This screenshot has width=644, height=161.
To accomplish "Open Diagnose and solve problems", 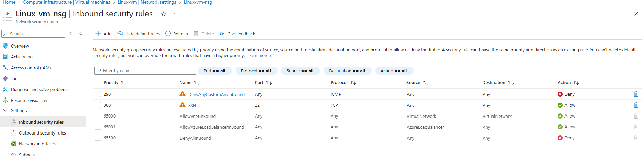I will click(x=39, y=89).
